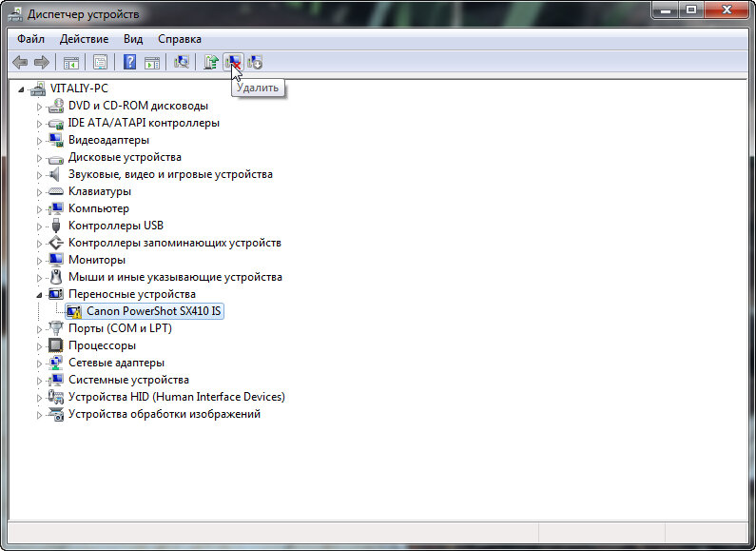Select the IDE ATA/ATAPI контроллеры label
The image size is (756, 551).
coord(144,123)
